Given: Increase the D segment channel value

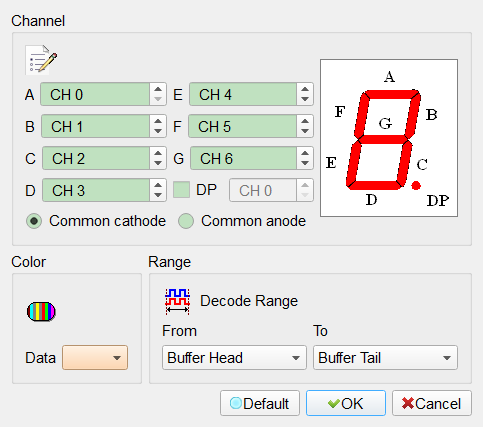Looking at the screenshot, I should pyautogui.click(x=158, y=185).
